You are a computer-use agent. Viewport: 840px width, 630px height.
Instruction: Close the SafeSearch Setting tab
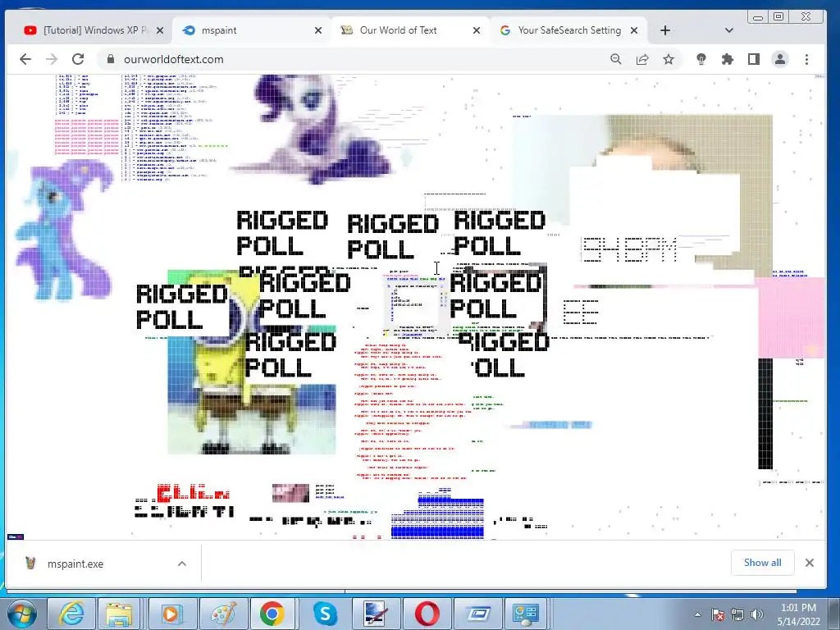tap(634, 30)
